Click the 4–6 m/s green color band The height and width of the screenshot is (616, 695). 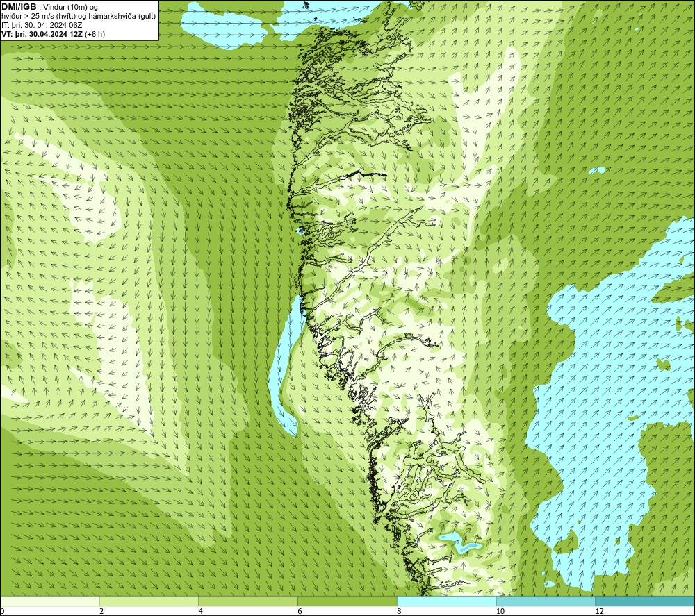click(x=248, y=601)
